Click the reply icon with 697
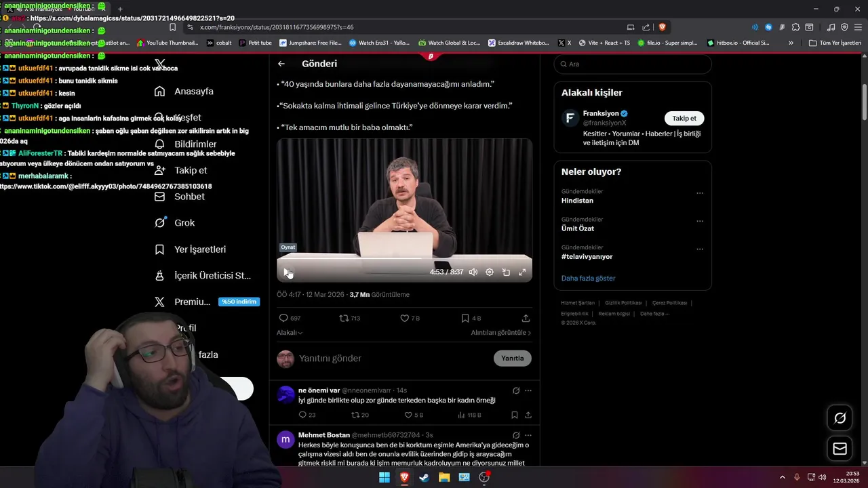 pos(290,318)
